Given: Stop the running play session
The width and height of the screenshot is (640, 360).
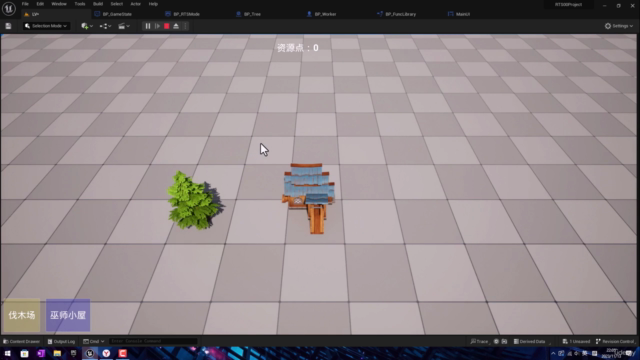Looking at the screenshot, I should 167,26.
